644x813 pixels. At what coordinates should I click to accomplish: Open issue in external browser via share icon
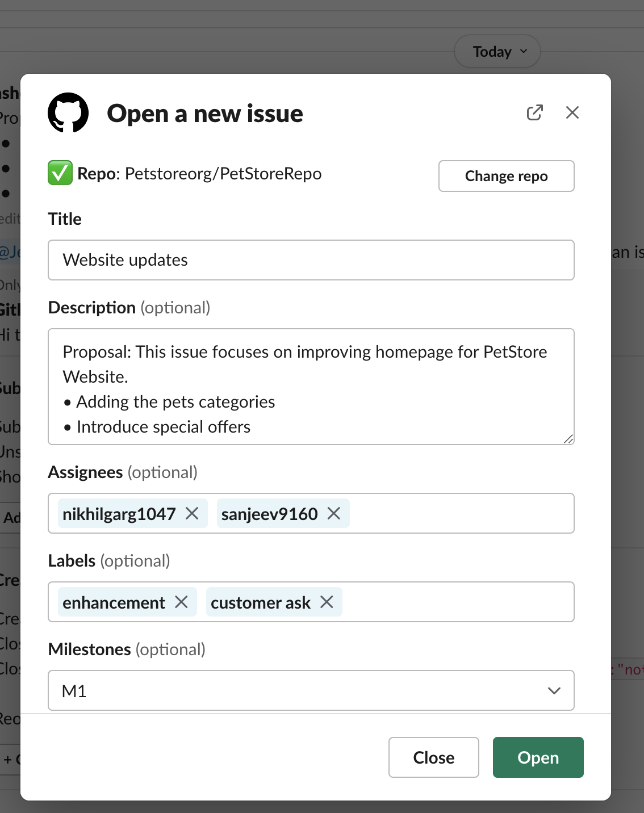534,113
